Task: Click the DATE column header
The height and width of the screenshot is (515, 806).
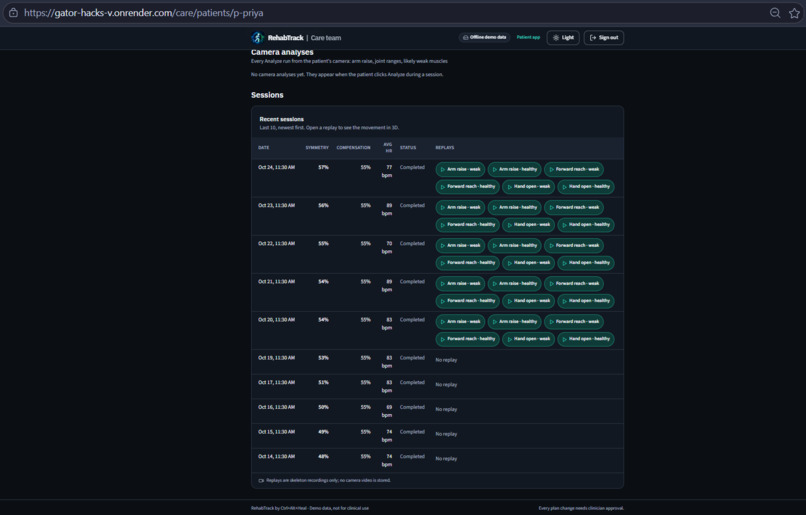Action: pos(264,148)
